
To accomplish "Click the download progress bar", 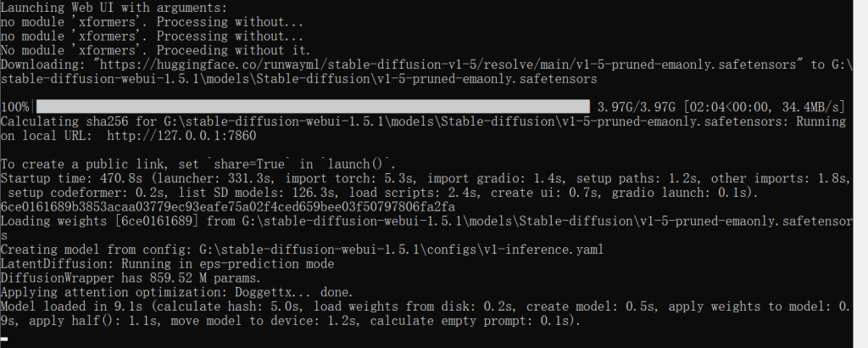I will [x=312, y=107].
